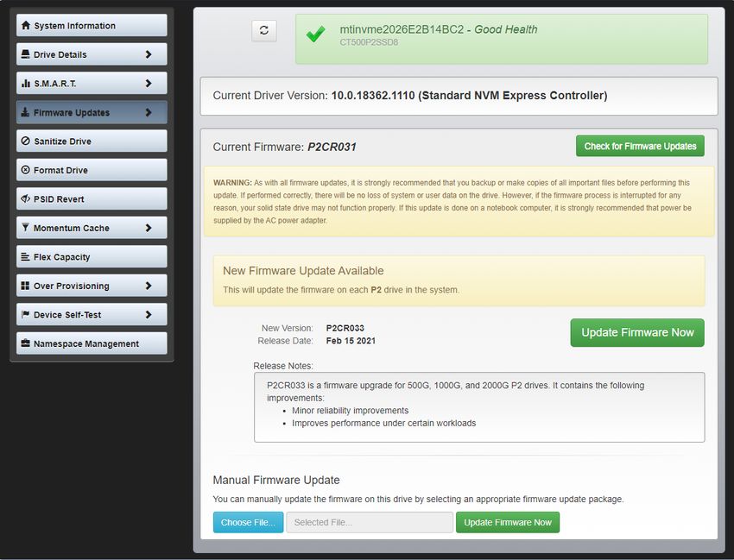This screenshot has width=734, height=560.
Task: Click the refresh icon button
Action: 263,30
